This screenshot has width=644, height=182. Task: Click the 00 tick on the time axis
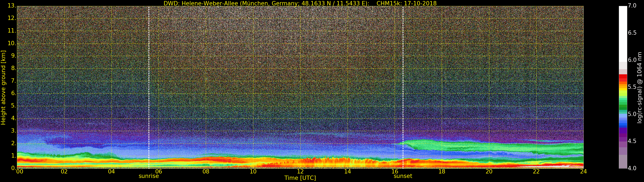click(x=19, y=172)
